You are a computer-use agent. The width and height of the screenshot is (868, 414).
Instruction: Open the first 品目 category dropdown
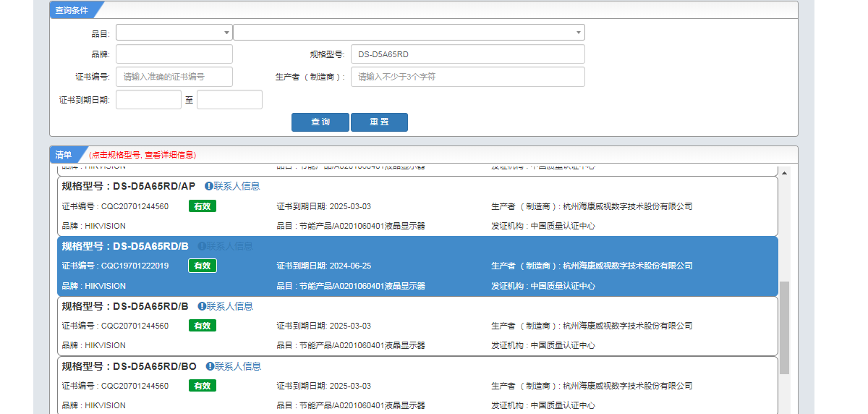tap(174, 33)
